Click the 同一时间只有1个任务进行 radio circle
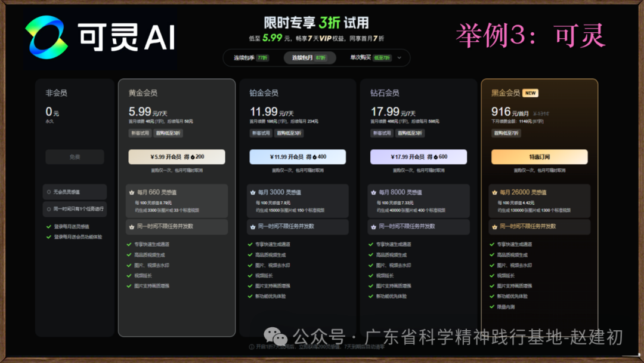This screenshot has width=644, height=363. pyautogui.click(x=49, y=209)
